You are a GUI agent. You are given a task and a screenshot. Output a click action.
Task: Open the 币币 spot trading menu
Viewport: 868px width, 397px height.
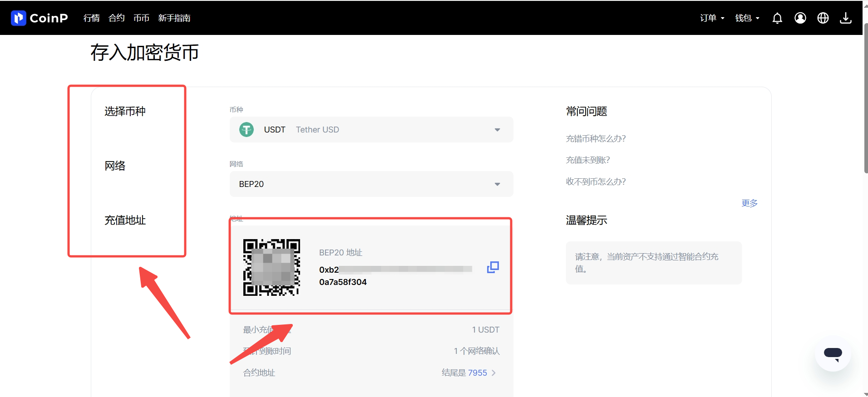pyautogui.click(x=142, y=18)
